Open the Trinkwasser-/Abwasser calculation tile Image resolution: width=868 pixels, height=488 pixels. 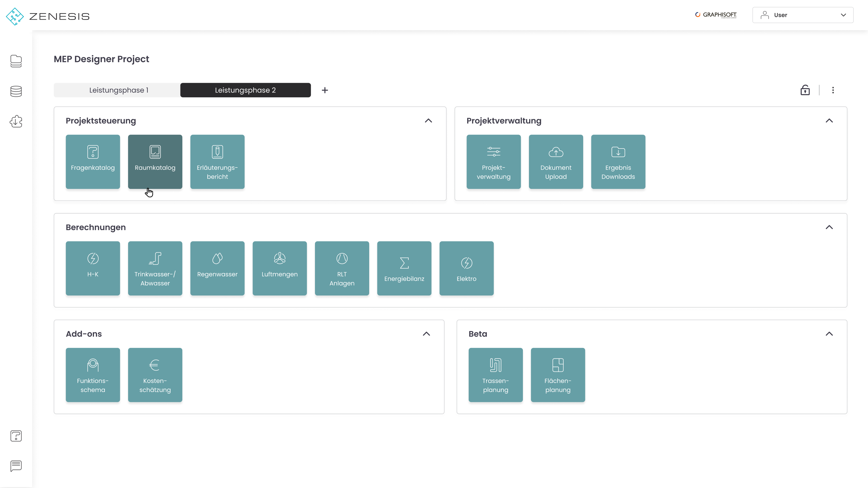tap(155, 268)
